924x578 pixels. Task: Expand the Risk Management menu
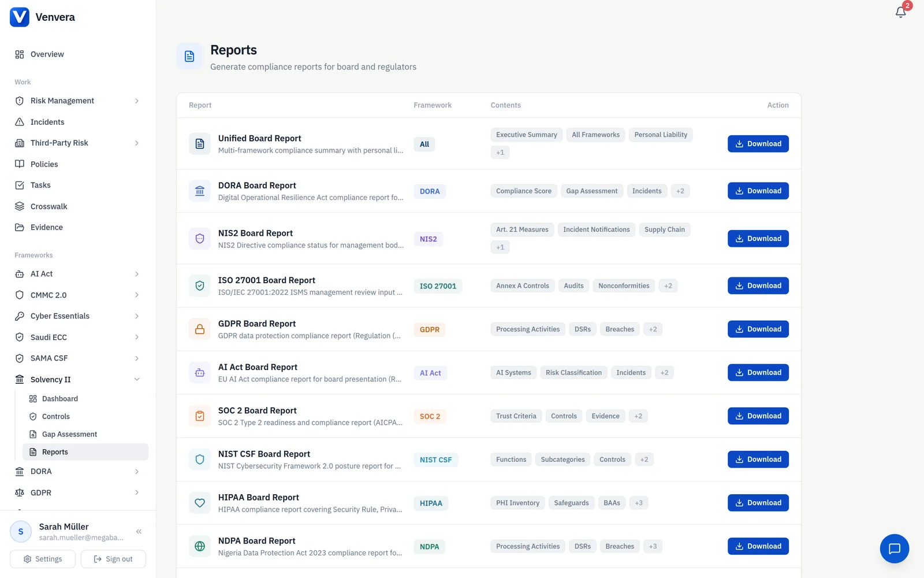point(137,101)
